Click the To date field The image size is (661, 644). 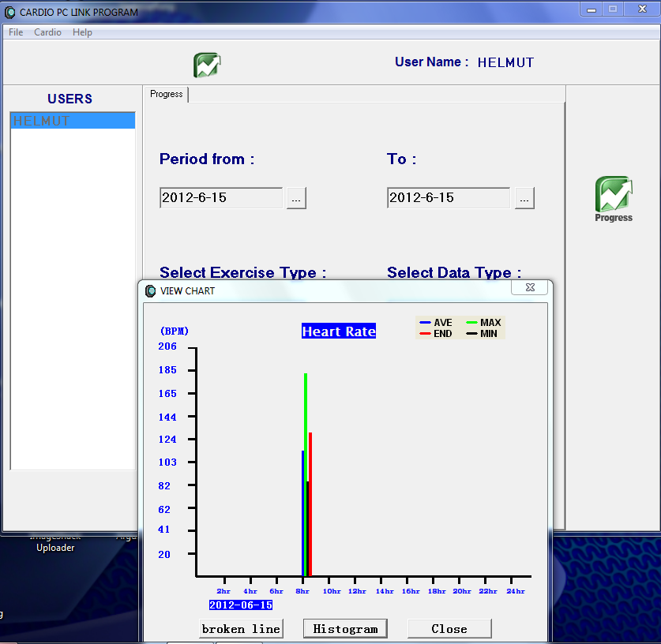click(448, 198)
